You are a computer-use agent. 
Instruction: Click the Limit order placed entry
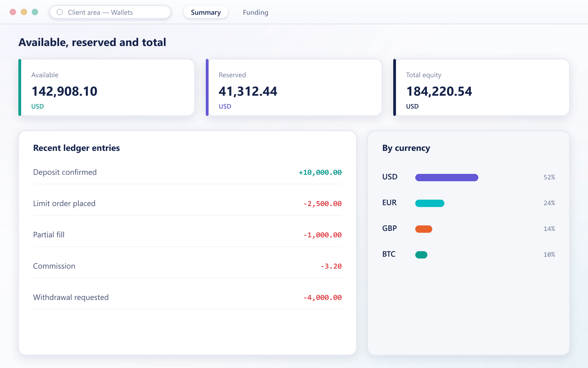[187, 204]
